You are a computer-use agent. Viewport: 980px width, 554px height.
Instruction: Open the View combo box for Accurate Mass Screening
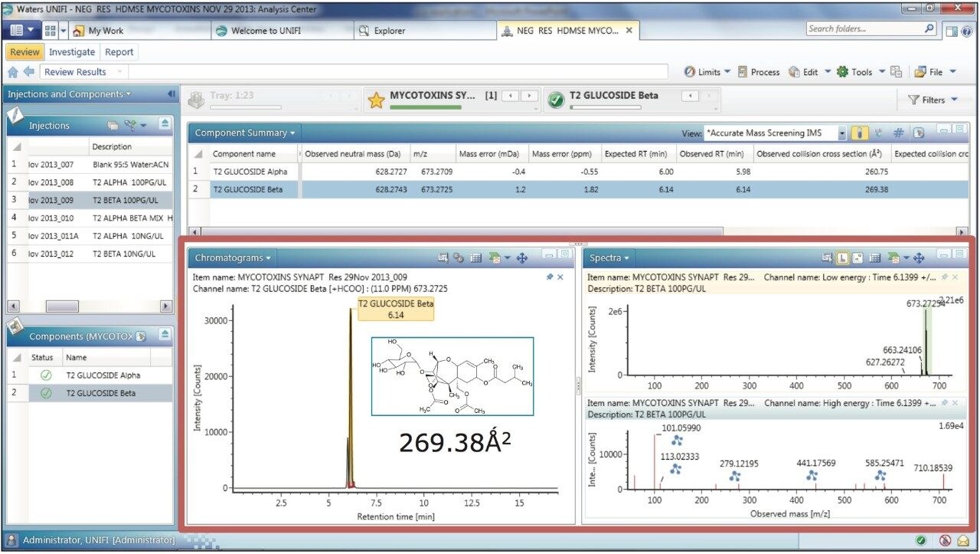point(842,133)
